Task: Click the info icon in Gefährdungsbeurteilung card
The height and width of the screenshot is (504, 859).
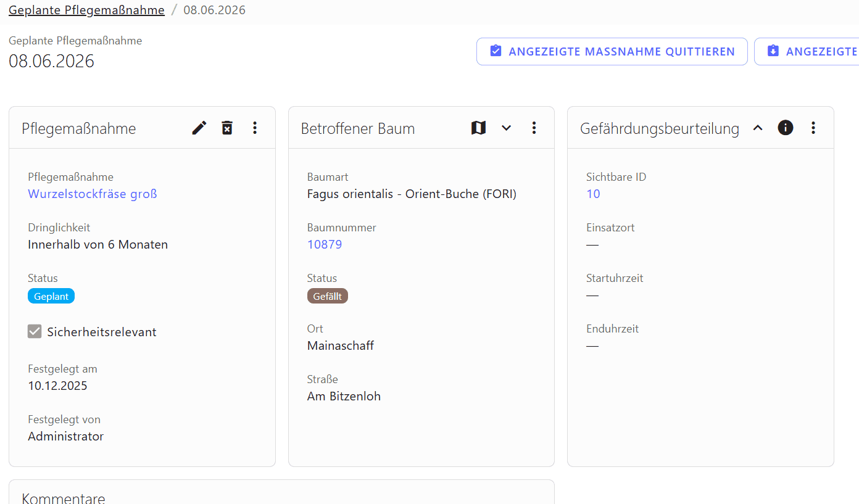Action: point(785,128)
